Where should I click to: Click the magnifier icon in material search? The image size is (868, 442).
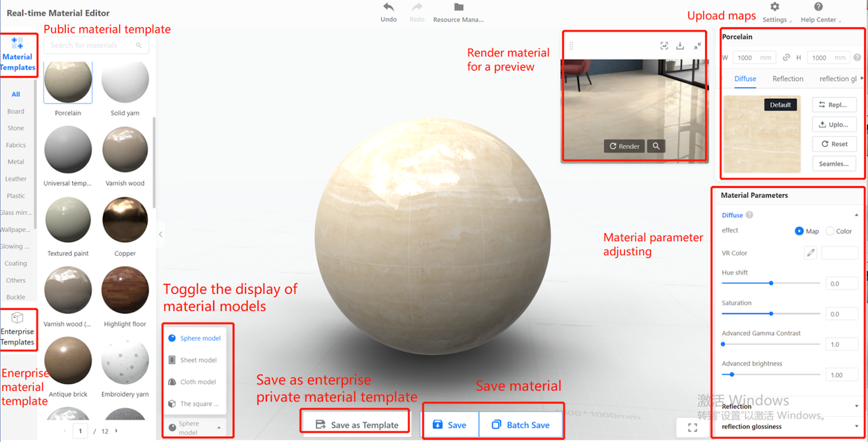point(139,46)
